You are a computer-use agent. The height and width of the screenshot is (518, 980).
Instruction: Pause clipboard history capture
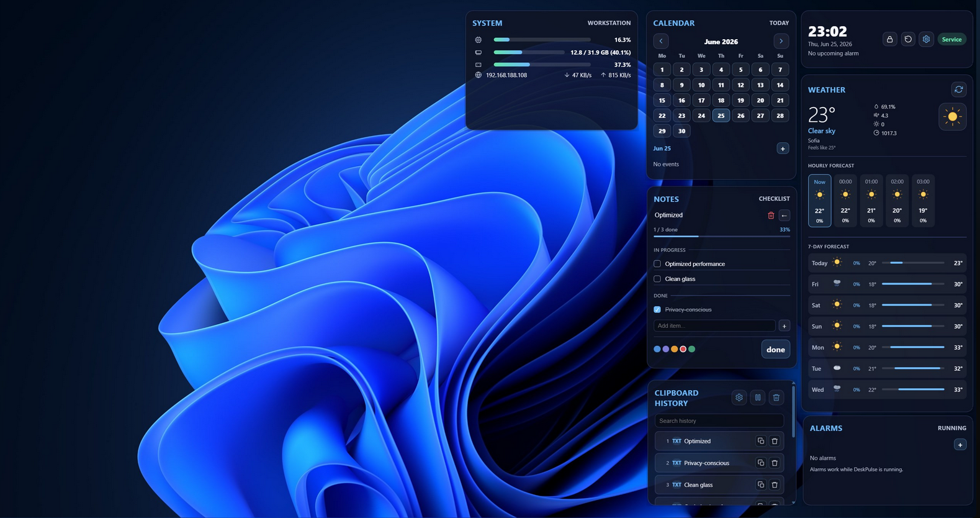point(758,398)
